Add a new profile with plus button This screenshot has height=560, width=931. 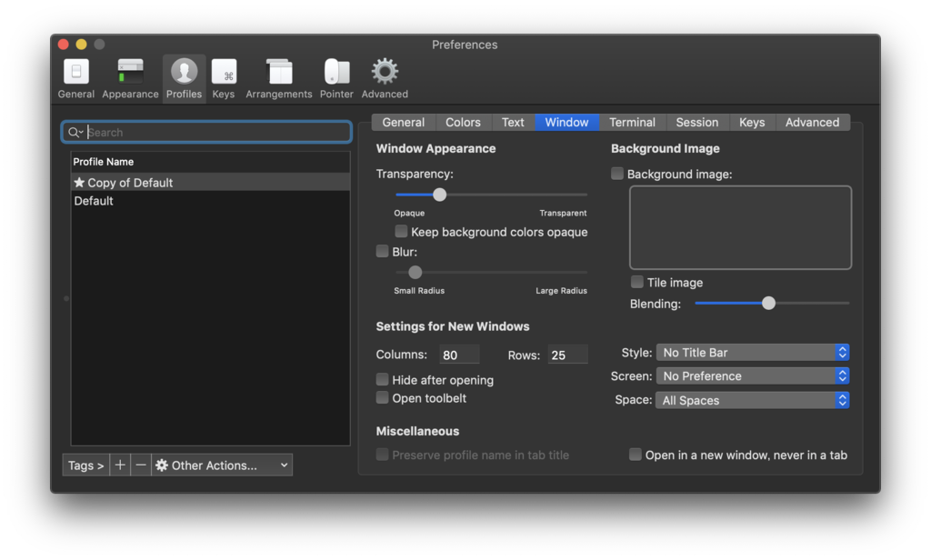point(120,465)
